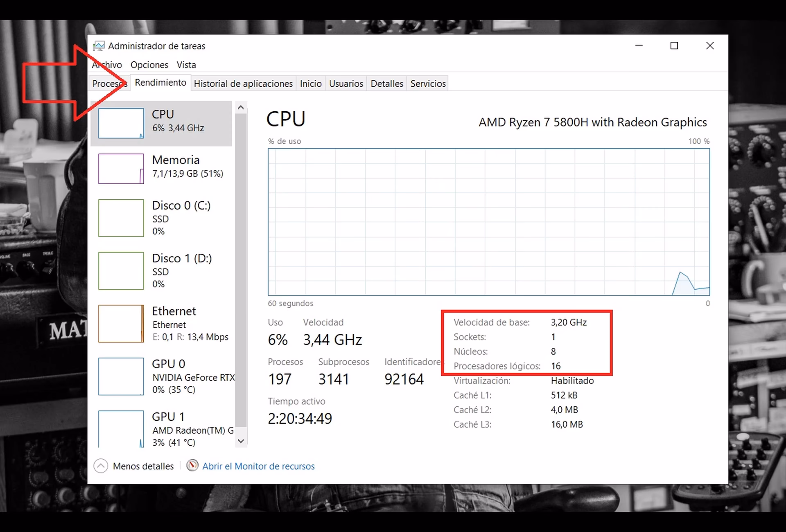Click the sidebar scroll up arrow
The height and width of the screenshot is (532, 786).
coord(241,108)
